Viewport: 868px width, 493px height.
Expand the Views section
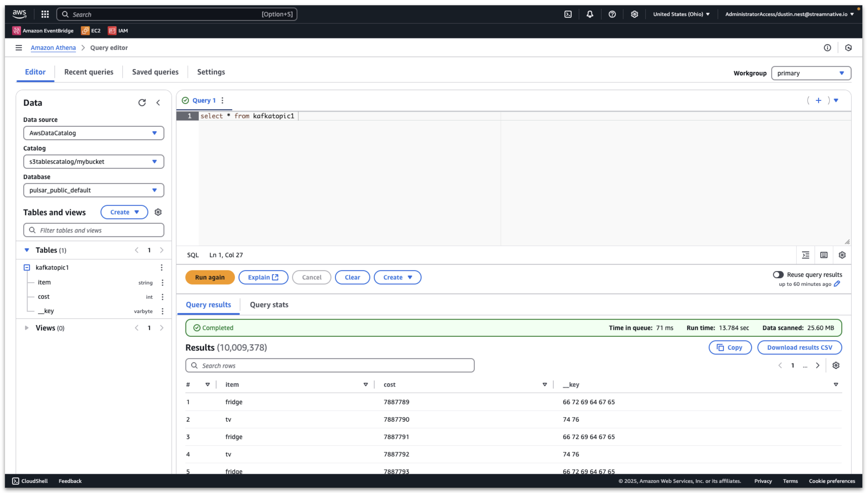tap(27, 328)
